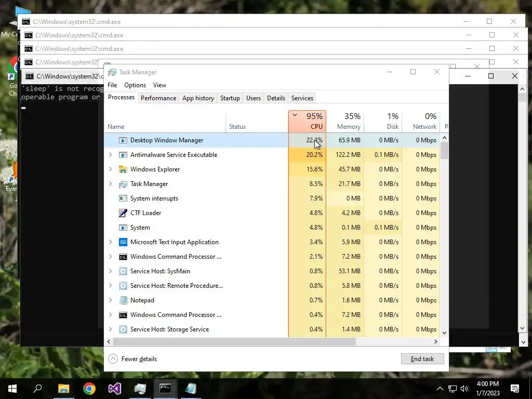Select the CTF Loader 4.2 MB cell
The image size is (532, 399).
[x=345, y=213]
